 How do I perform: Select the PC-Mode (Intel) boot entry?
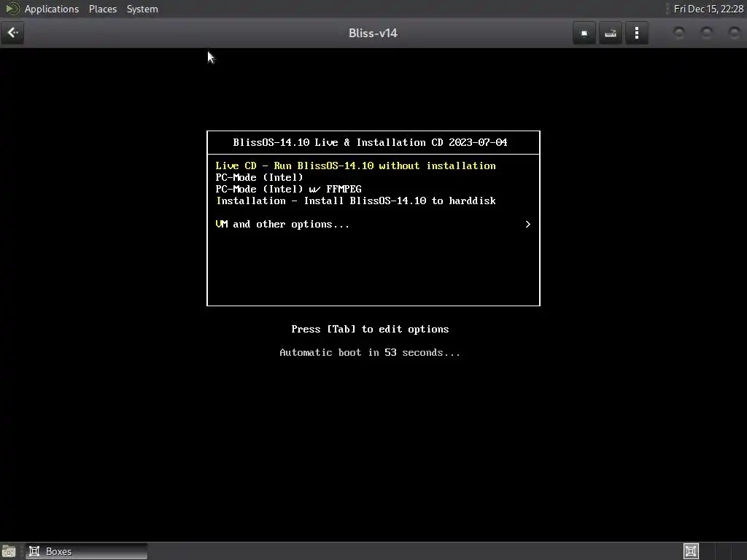tap(259, 178)
